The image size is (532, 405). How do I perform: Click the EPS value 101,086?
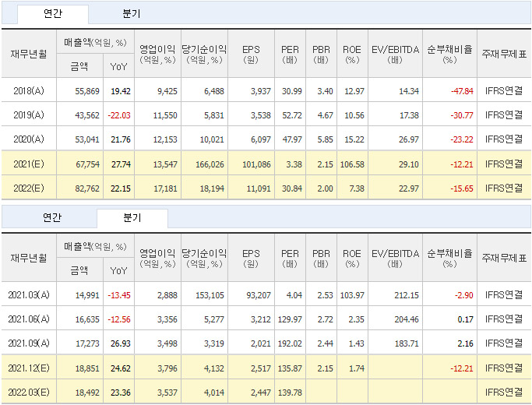pos(256,164)
